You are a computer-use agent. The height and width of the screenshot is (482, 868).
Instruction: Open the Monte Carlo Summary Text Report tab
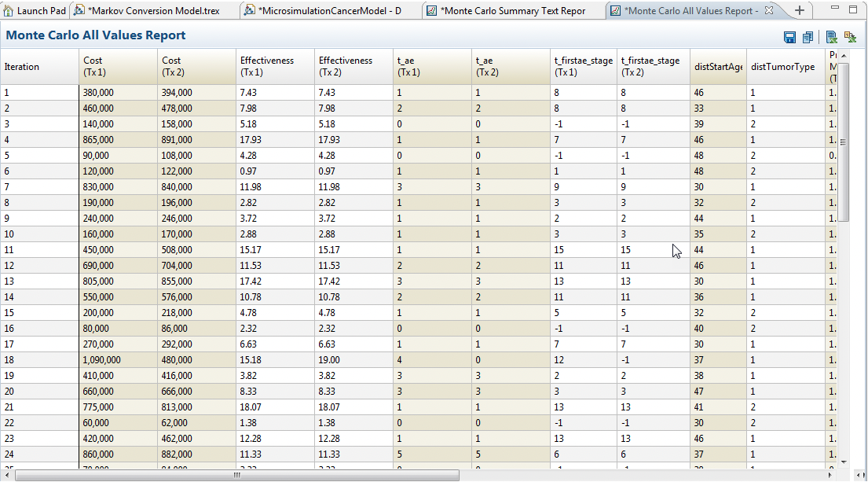[x=511, y=10]
